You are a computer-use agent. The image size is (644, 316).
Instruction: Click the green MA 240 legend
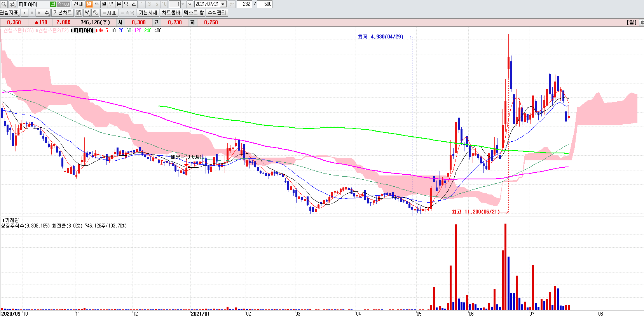pos(148,30)
